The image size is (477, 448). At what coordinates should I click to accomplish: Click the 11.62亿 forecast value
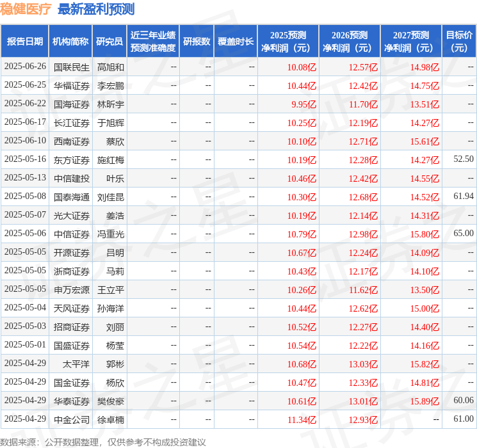363,290
